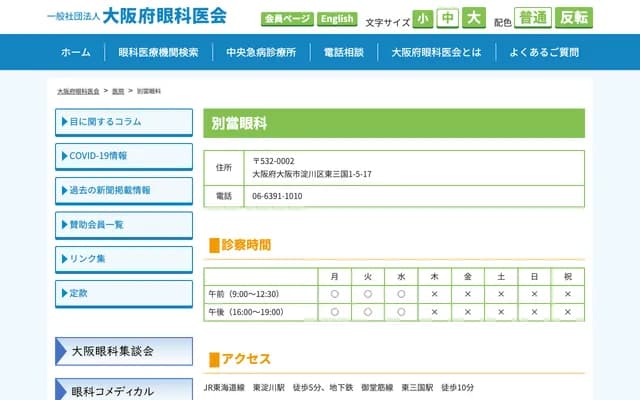Open 目に関するコラム sidebar item
640x400 pixels.
click(x=124, y=122)
